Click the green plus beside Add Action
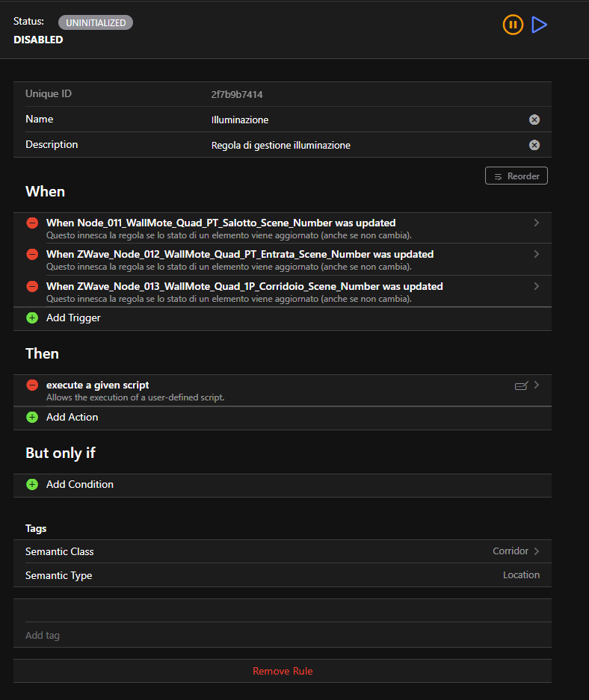This screenshot has height=700, width=589. click(32, 417)
